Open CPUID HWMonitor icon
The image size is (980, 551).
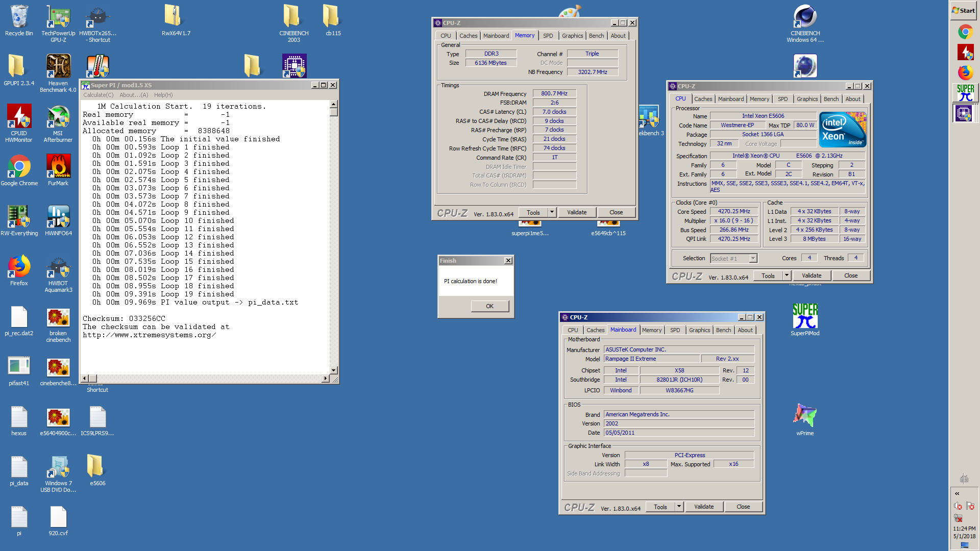[19, 123]
